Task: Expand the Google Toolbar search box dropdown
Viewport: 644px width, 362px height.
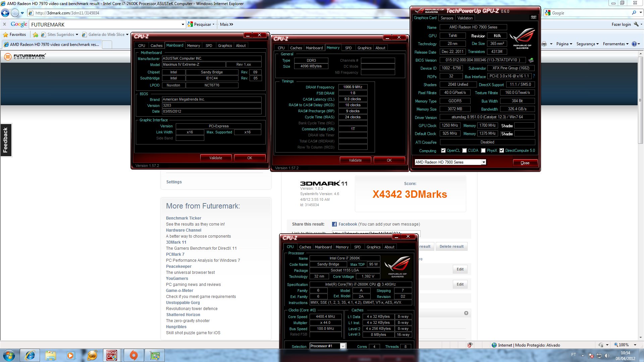Action: 183,24
